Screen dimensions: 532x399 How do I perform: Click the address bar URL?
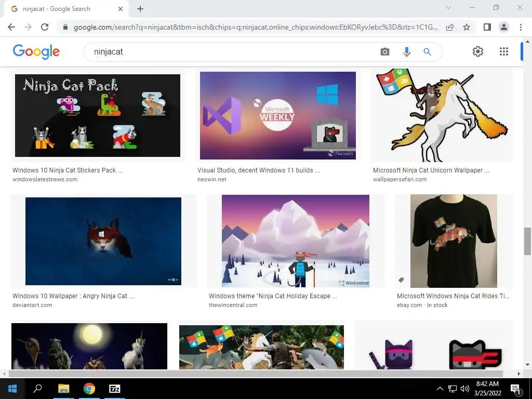pos(256,27)
